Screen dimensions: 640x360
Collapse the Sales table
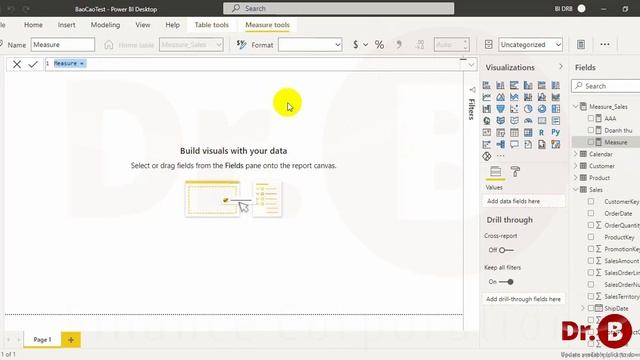(x=576, y=189)
